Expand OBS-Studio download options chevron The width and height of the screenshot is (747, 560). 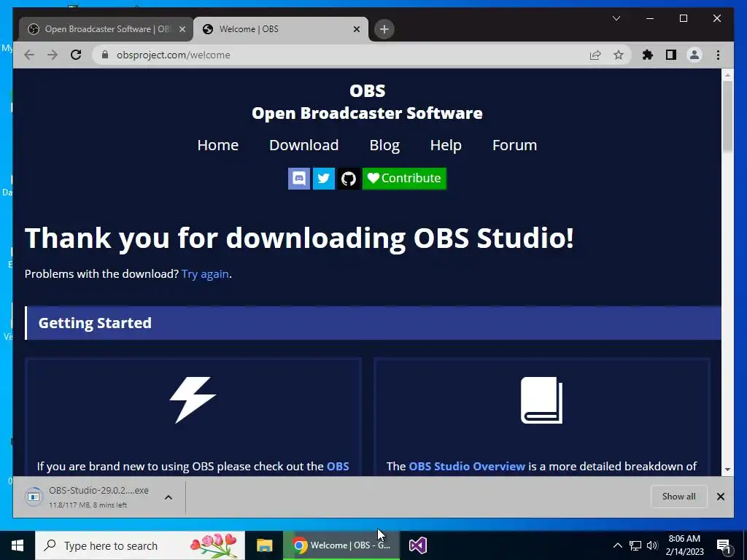pos(169,497)
